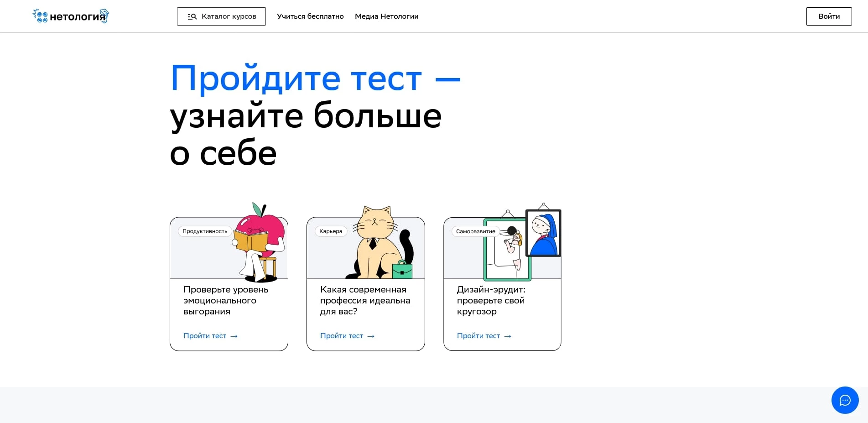The image size is (868, 423).
Task: Click Пройти тест under the career question
Action: point(341,336)
